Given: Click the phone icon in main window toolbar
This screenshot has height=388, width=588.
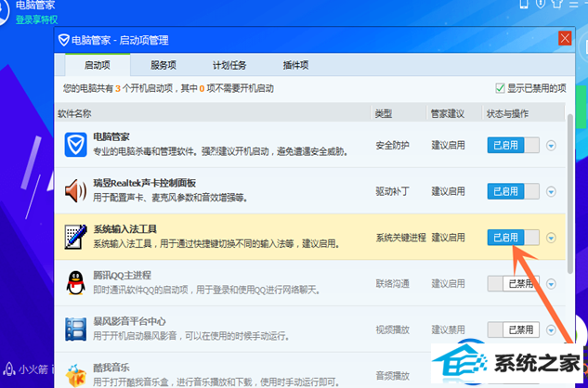Looking at the screenshot, I should pyautogui.click(x=524, y=4).
